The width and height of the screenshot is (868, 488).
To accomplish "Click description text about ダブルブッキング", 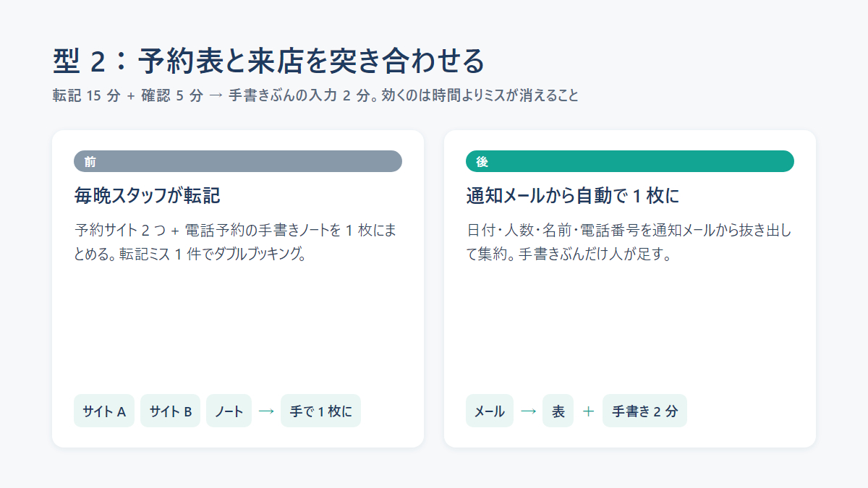I will (236, 243).
